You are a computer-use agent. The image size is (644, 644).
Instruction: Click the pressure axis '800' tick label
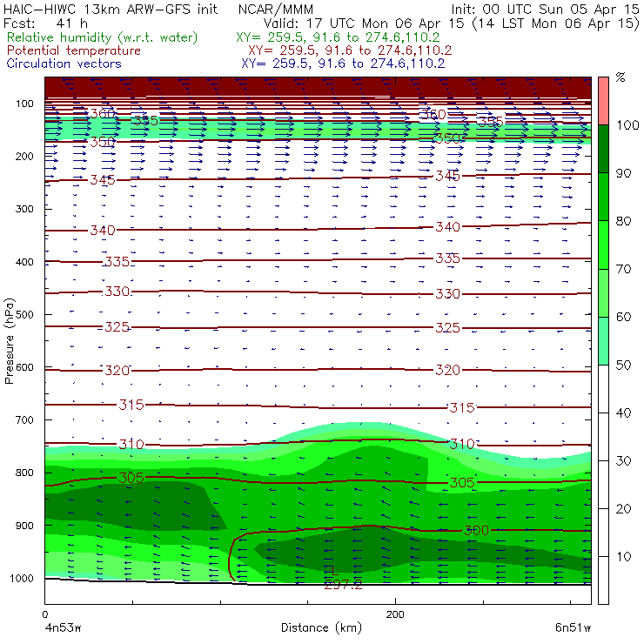pos(24,473)
